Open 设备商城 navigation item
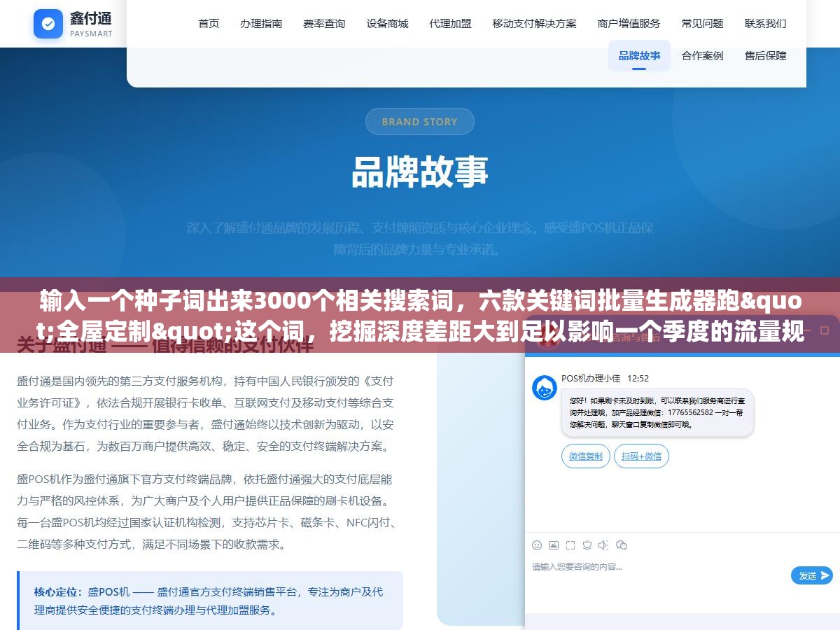Screen dimensions: 840x630 tap(387, 23)
